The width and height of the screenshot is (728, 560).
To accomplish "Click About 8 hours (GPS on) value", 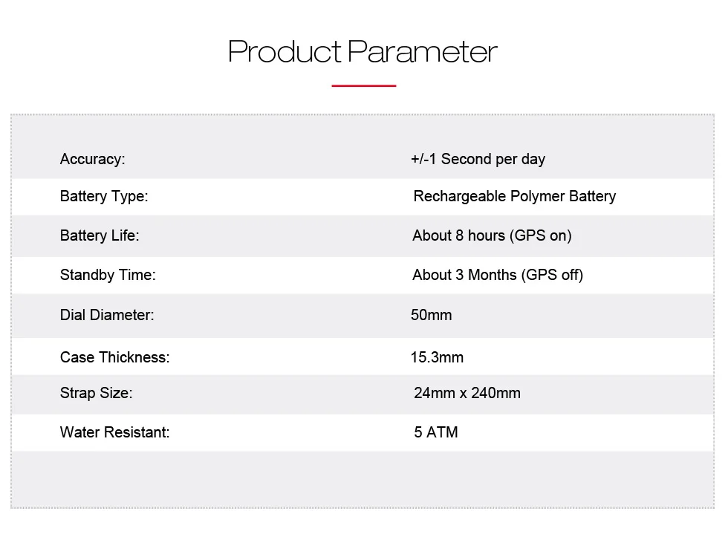I will pos(492,236).
